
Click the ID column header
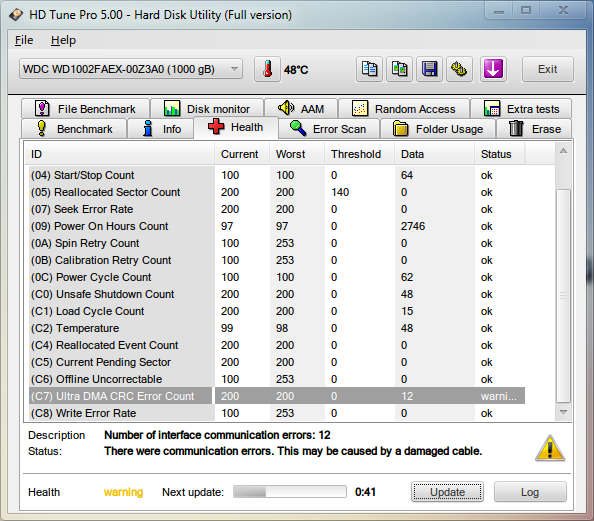119,154
